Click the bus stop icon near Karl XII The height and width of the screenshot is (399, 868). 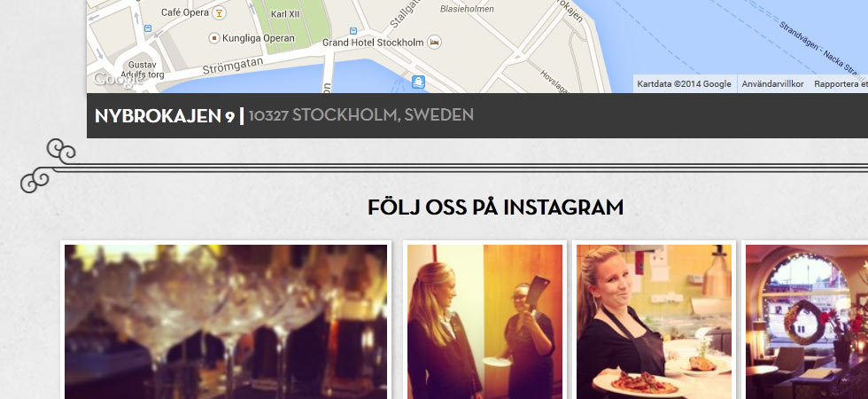353,30
